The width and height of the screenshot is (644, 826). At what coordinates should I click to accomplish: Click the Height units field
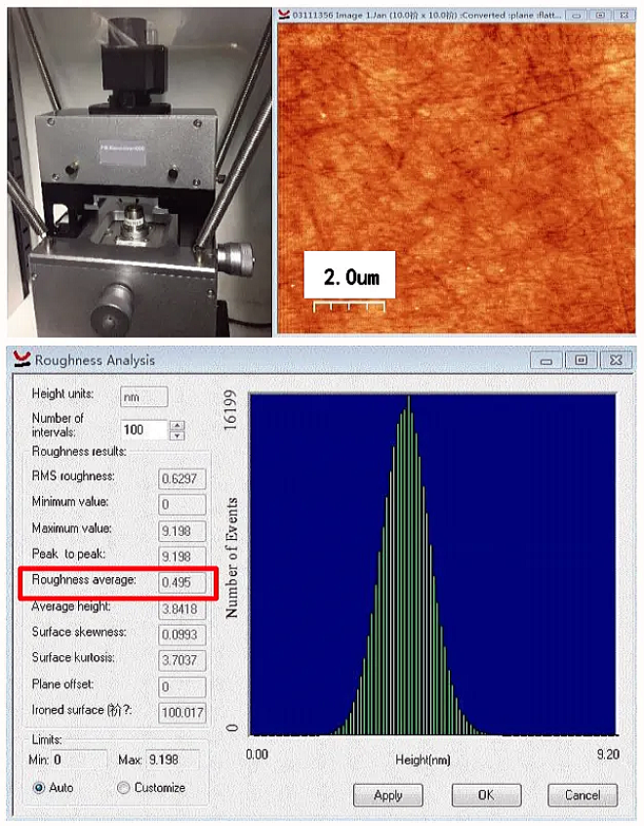pos(143,396)
